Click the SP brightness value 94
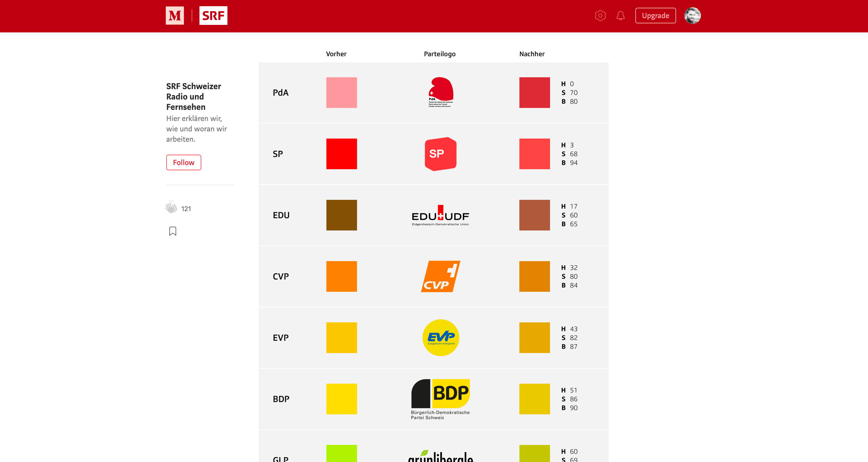The image size is (868, 462). pos(573,162)
